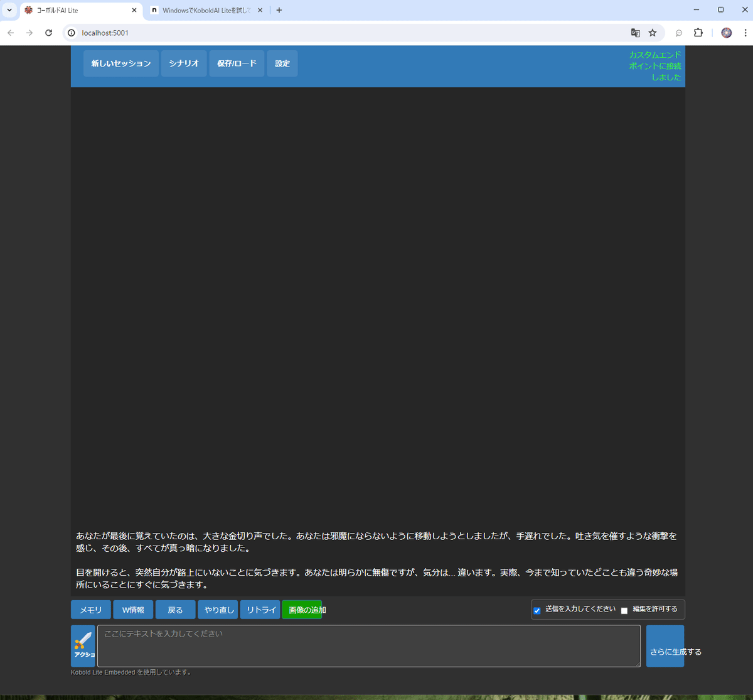Toggle the 送信を入力してください checkbox

tap(537, 611)
